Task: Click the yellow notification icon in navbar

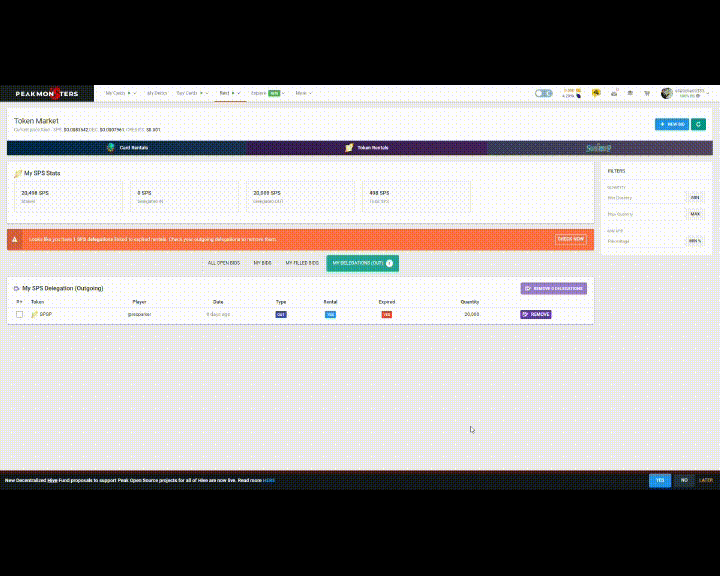Action: [x=596, y=93]
